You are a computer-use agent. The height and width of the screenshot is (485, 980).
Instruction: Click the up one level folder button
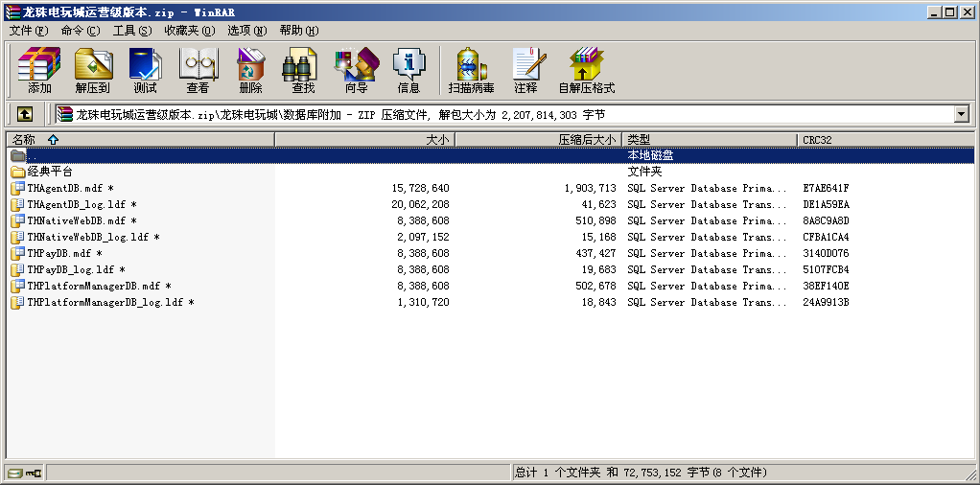click(24, 114)
